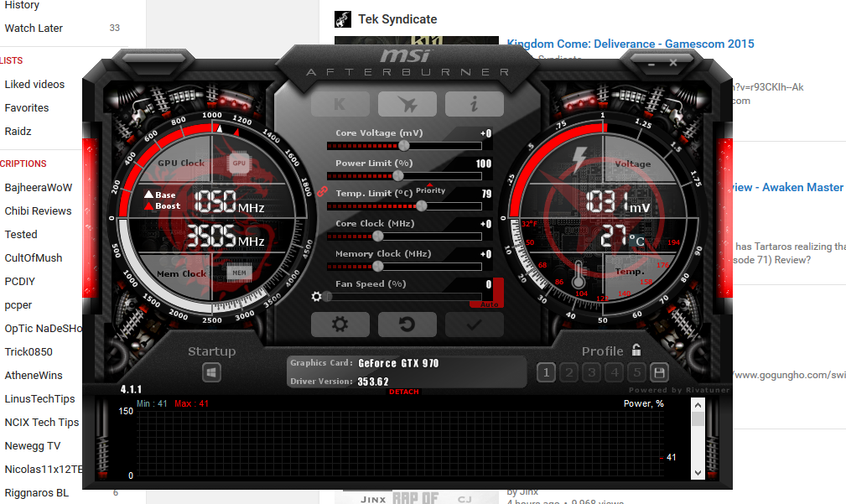
Task: Click the Memory Clock slider handle
Action: point(378,267)
